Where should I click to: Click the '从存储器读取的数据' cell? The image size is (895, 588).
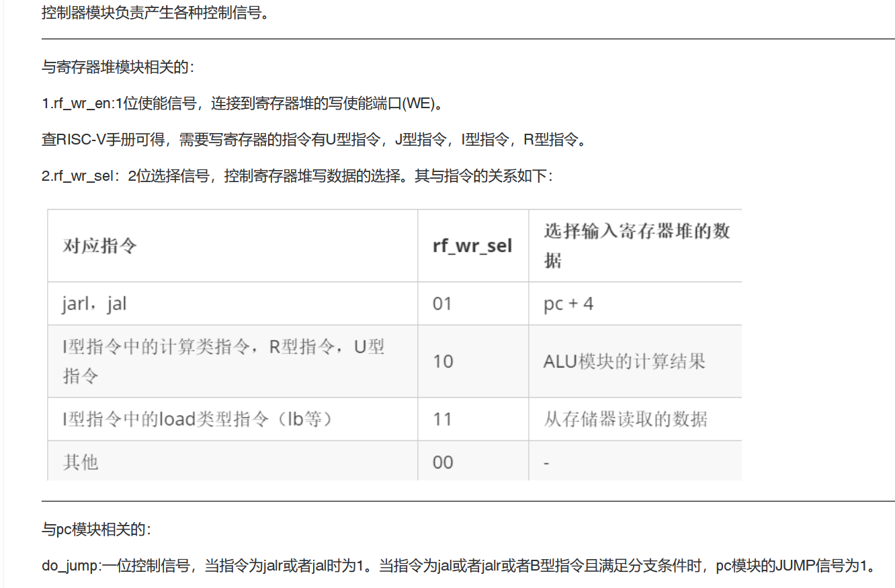tap(625, 419)
